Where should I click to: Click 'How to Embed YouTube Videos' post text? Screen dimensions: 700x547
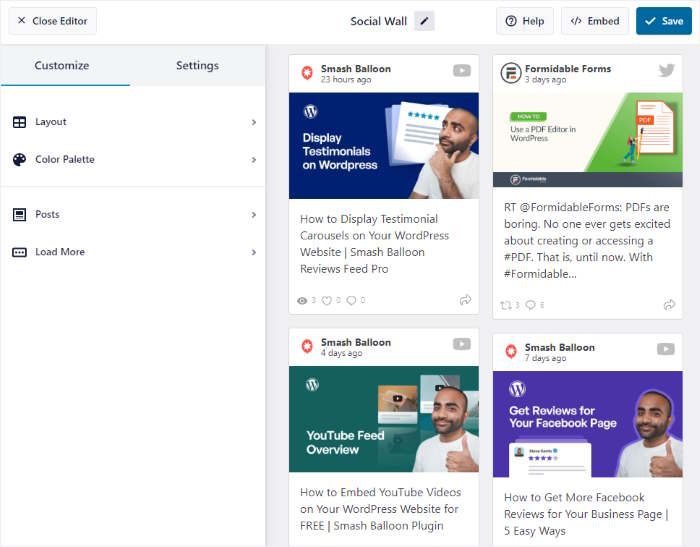click(380, 509)
